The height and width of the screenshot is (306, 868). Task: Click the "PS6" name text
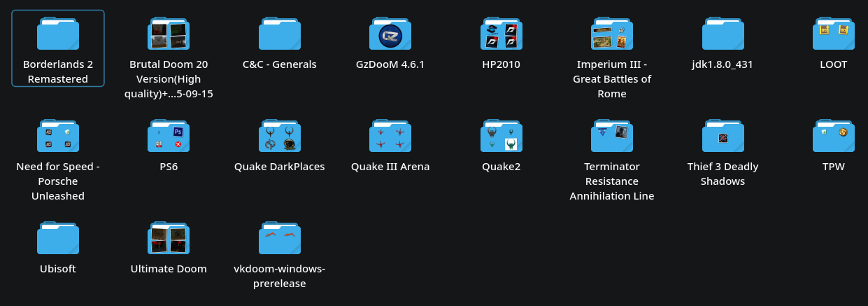pos(169,167)
